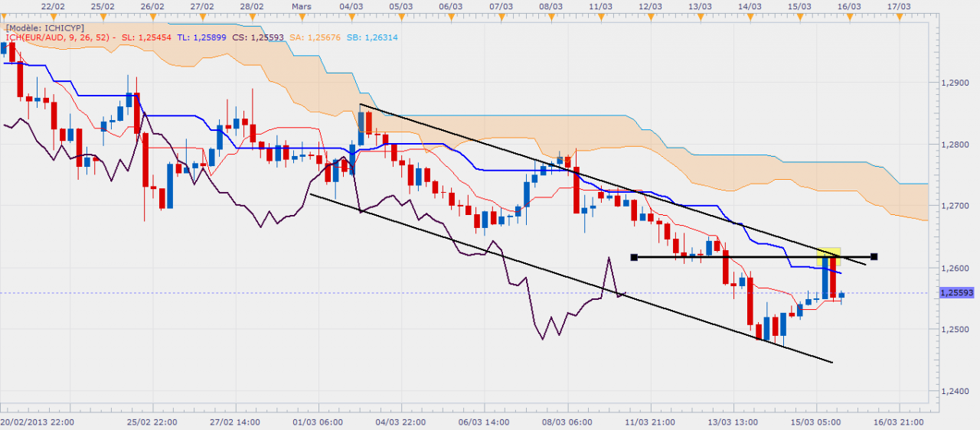The height and width of the screenshot is (430, 980).
Task: Click the 13/03 13:00 time label
Action: pos(733,422)
